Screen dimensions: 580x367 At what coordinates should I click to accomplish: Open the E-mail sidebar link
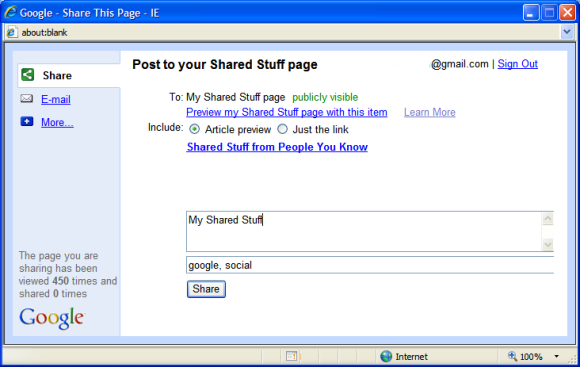click(56, 99)
